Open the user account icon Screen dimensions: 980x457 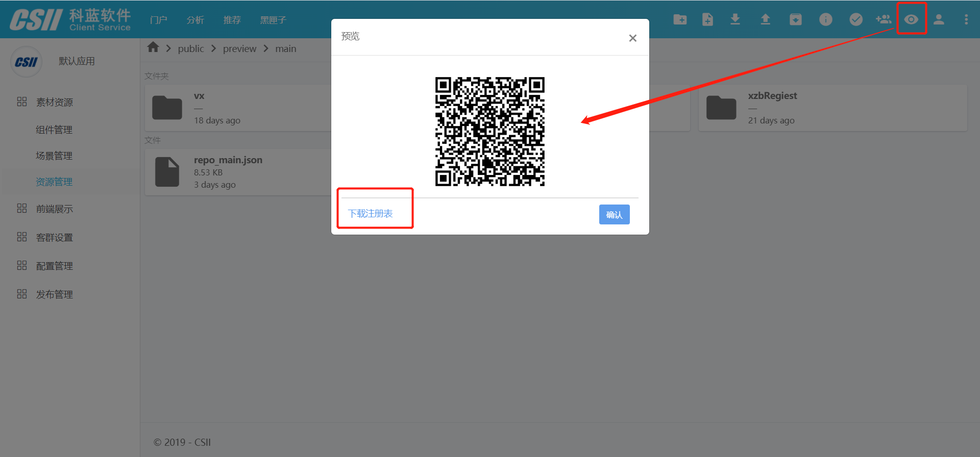coord(939,19)
